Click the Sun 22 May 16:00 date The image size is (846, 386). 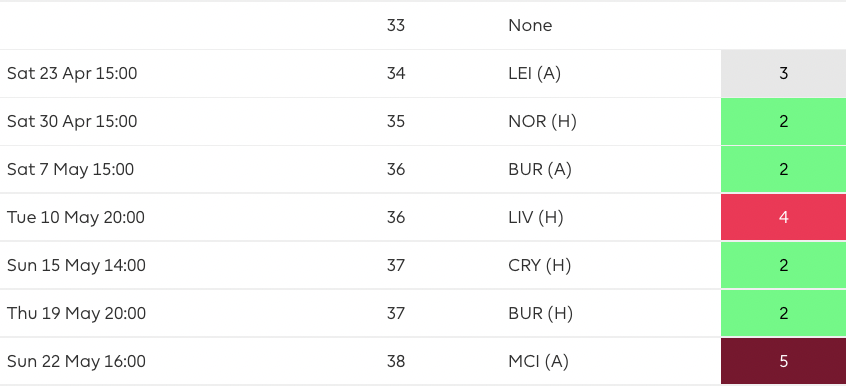tap(77, 362)
